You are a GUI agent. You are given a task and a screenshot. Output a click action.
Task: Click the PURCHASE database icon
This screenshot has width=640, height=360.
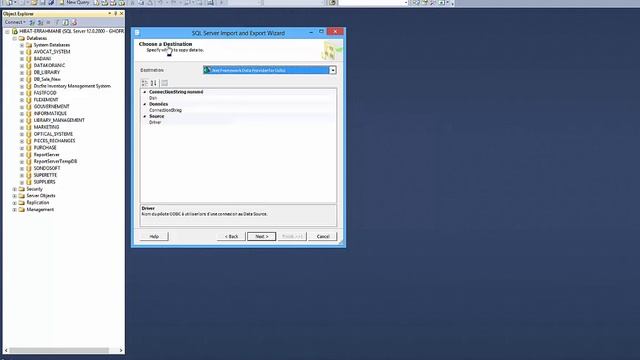pyautogui.click(x=29, y=148)
